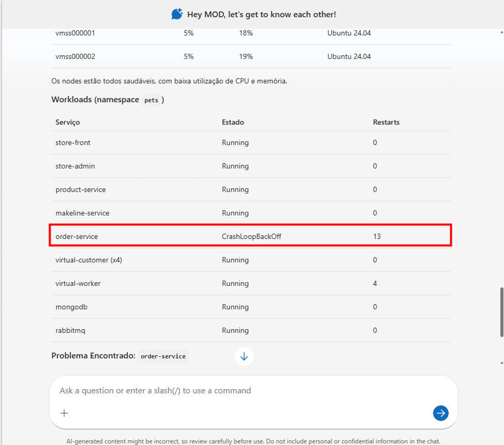Click the pets namespace code tag
The image size is (504, 445).
tap(151, 100)
